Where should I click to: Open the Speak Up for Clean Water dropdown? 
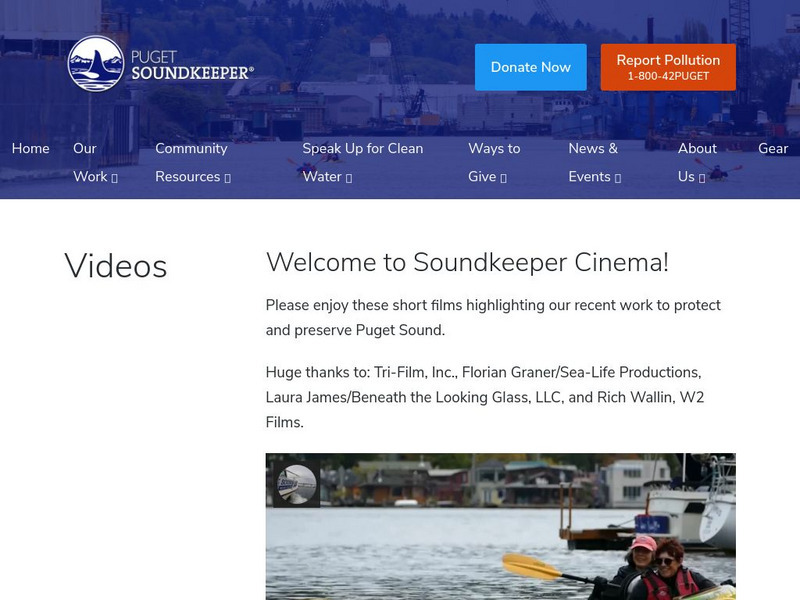click(x=347, y=176)
